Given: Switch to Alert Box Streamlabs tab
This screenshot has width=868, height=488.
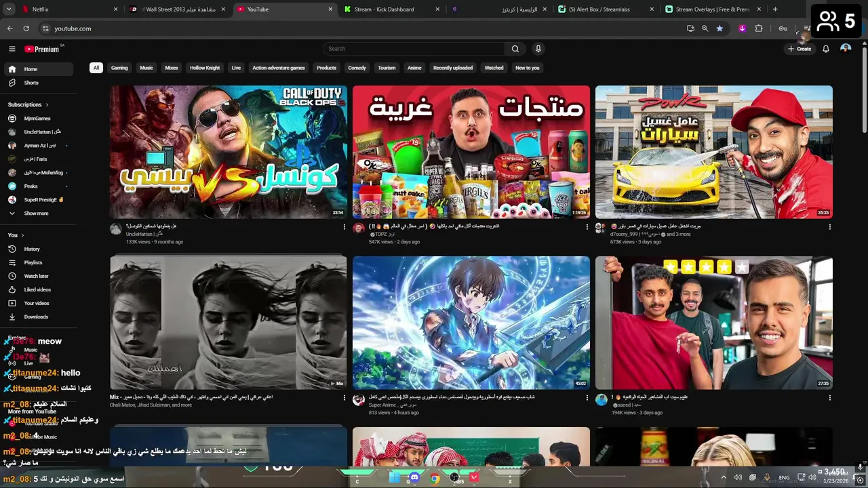Looking at the screenshot, I should (606, 9).
